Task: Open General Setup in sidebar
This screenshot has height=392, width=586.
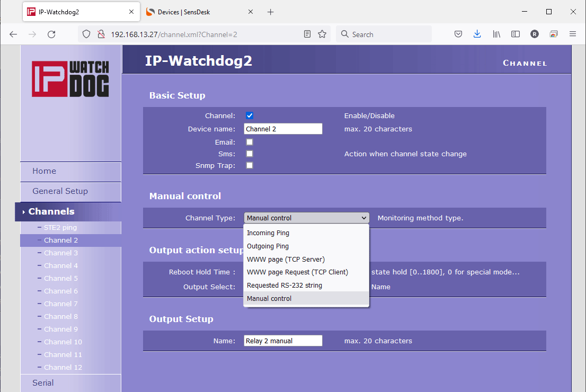Action: 60,191
